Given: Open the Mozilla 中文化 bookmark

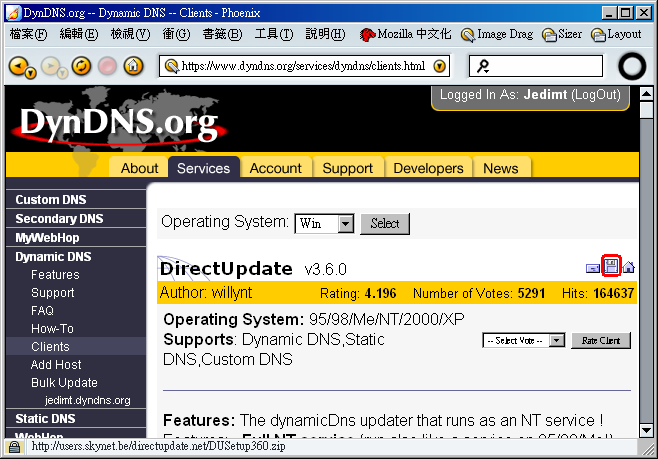Looking at the screenshot, I should (x=405, y=34).
